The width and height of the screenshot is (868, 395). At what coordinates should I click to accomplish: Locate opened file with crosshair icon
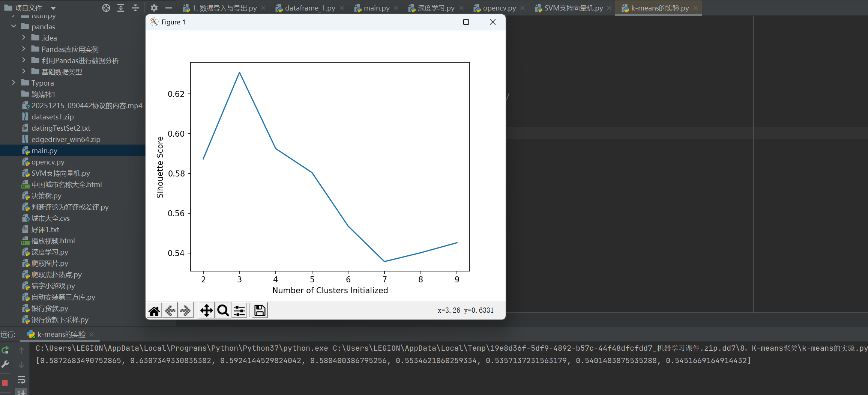106,8
